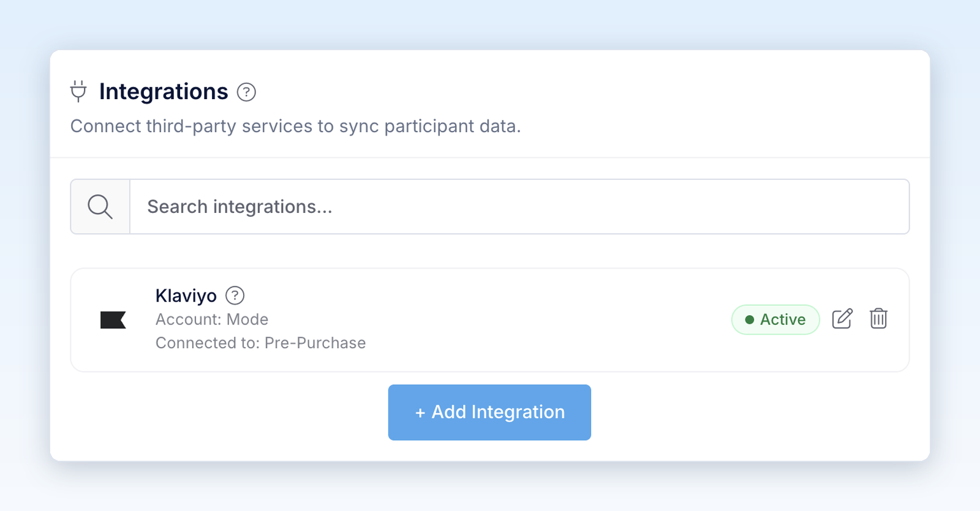The image size is (980, 511).
Task: Click the "Connect third-party services" description
Action: (295, 126)
